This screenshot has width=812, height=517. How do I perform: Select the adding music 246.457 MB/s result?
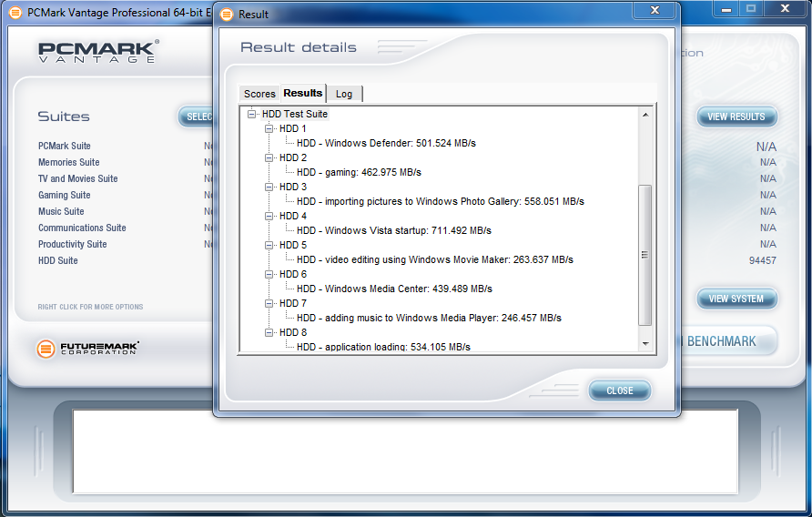[x=429, y=318]
